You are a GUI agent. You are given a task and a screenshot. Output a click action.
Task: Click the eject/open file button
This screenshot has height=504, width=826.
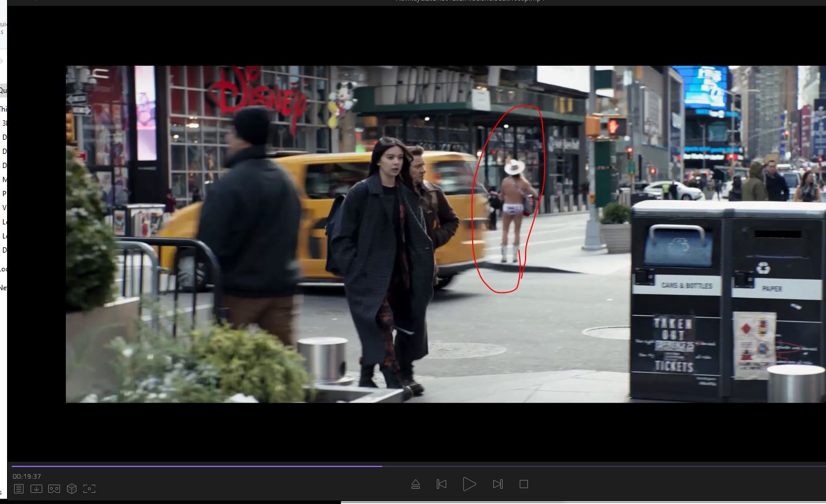coord(416,484)
